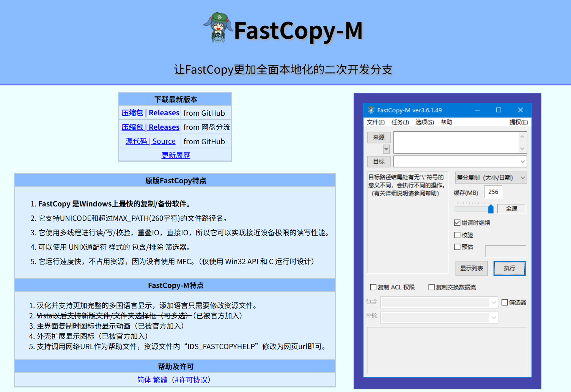Click scroll down arrow in source box

point(522,149)
